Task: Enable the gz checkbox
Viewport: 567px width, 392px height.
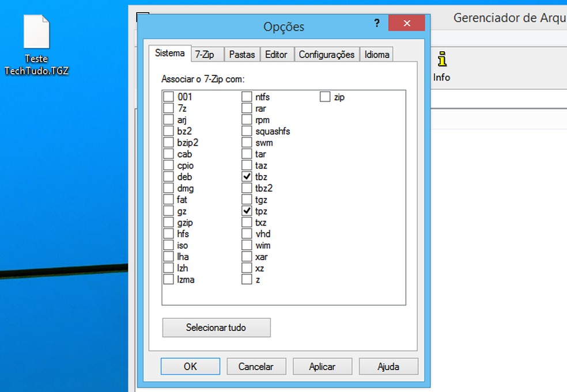Action: (168, 211)
